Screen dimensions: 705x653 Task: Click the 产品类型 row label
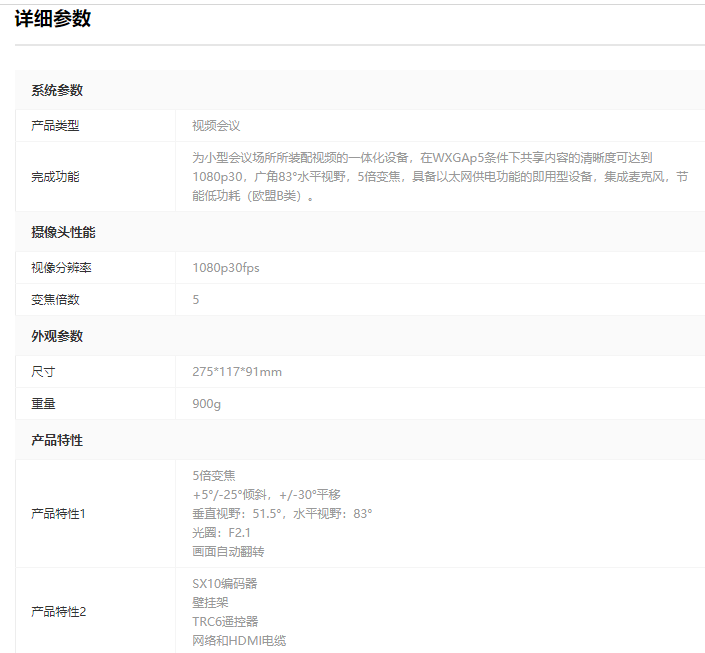55,126
